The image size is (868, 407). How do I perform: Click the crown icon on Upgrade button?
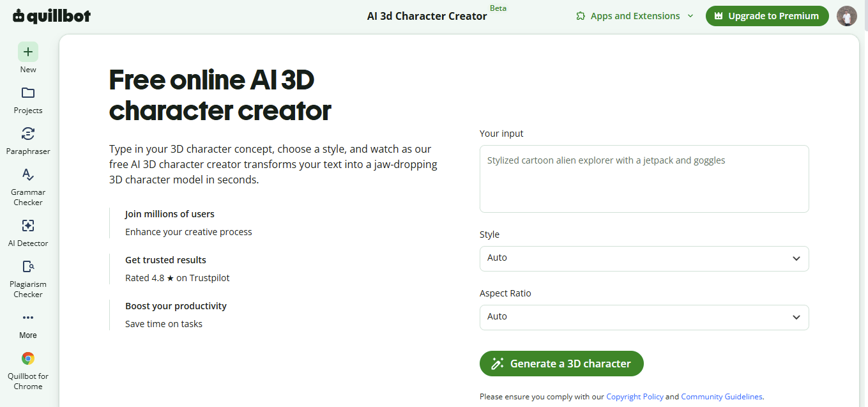(719, 16)
